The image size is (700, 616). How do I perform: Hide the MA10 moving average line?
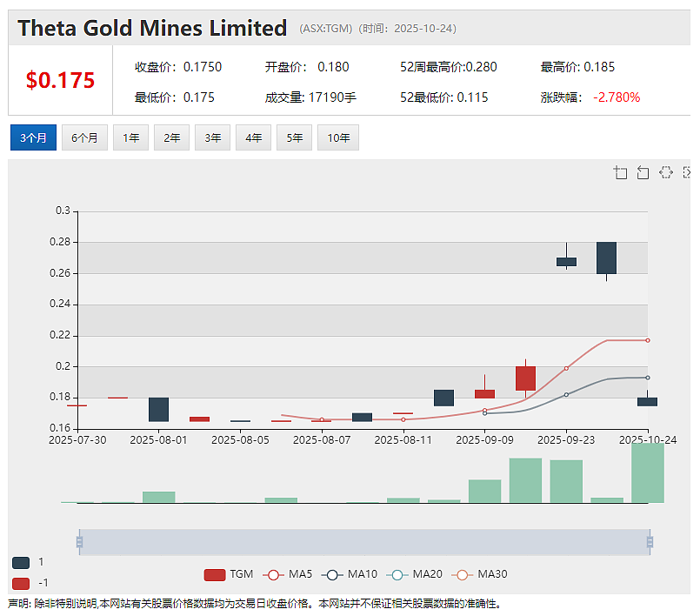[349, 574]
